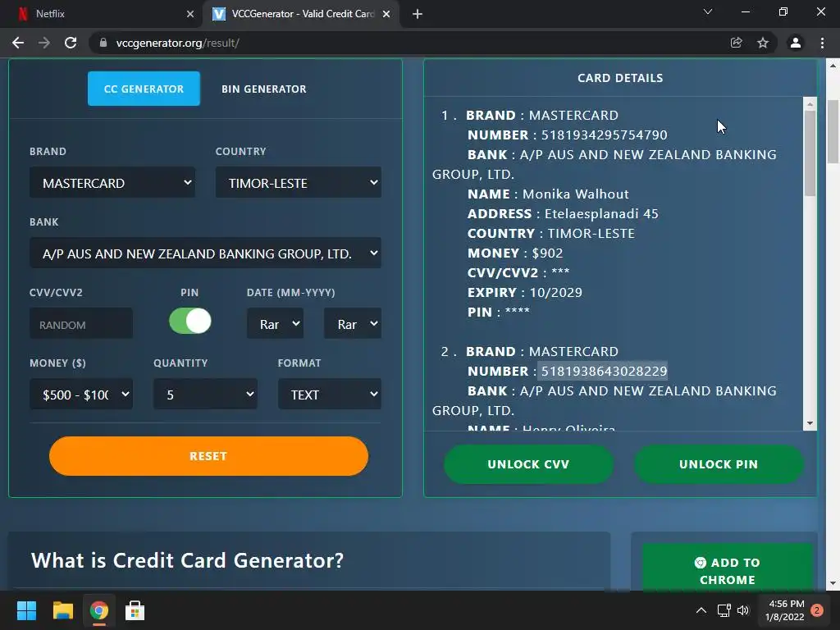Viewport: 840px width, 630px height.
Task: Select the VCCGenerator browser tab
Action: pyautogui.click(x=301, y=14)
